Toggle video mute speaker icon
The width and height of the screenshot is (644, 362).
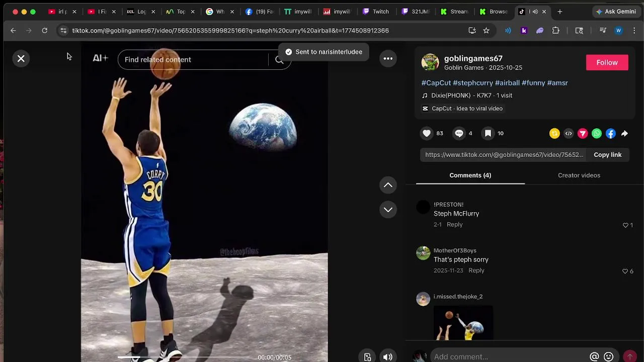(387, 357)
